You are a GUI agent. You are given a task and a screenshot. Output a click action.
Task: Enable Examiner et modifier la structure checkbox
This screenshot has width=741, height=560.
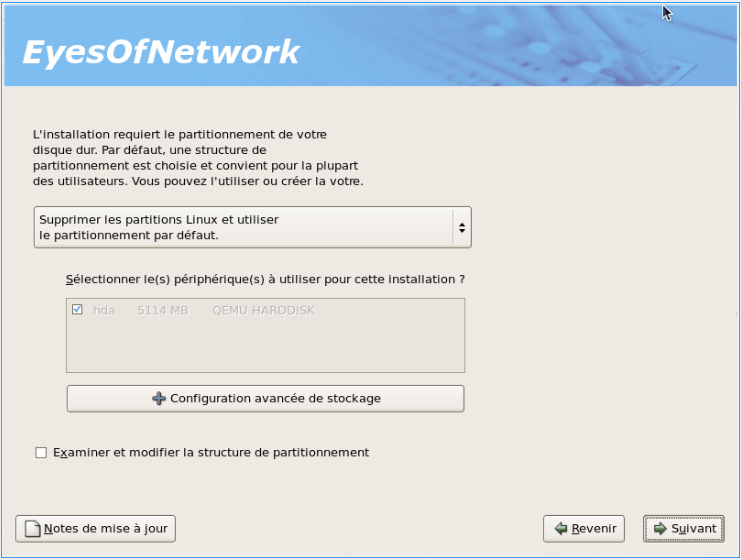41,453
